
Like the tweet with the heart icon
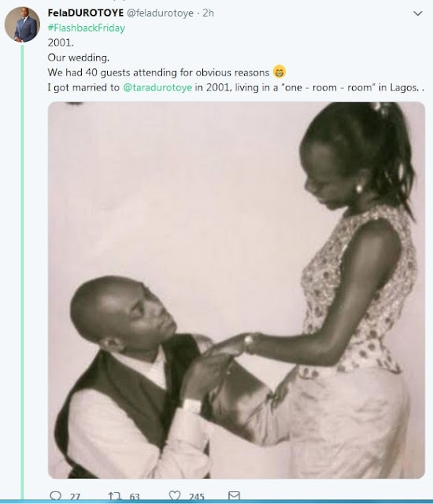175,496
